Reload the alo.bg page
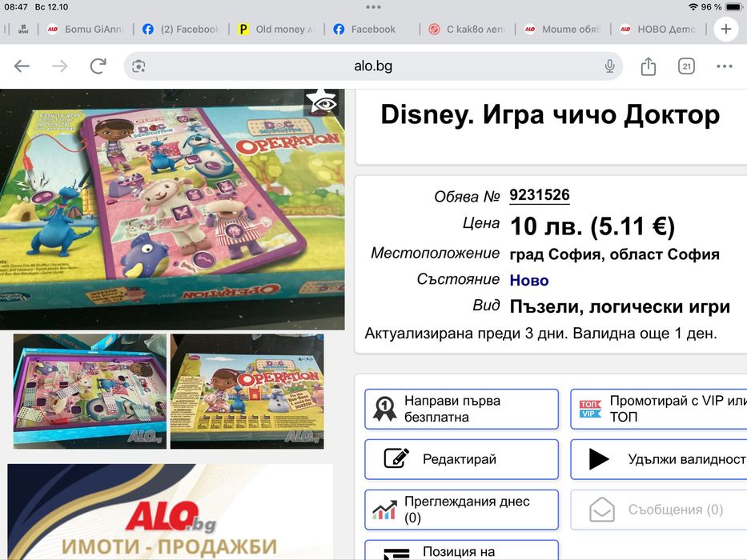Viewport: 747px width, 560px height. point(98,66)
